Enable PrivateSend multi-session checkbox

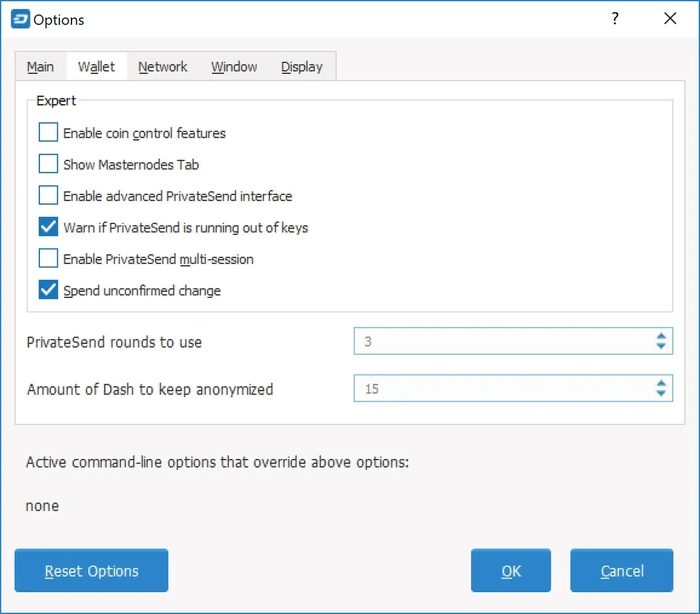[x=48, y=258]
